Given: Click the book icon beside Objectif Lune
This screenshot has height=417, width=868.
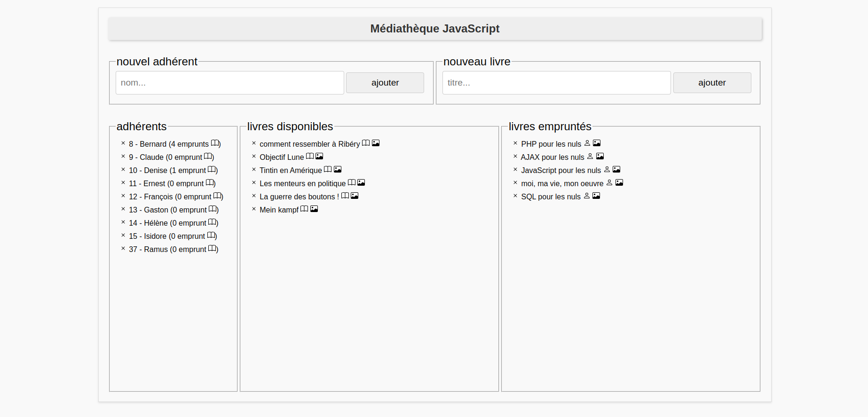Looking at the screenshot, I should tap(310, 156).
